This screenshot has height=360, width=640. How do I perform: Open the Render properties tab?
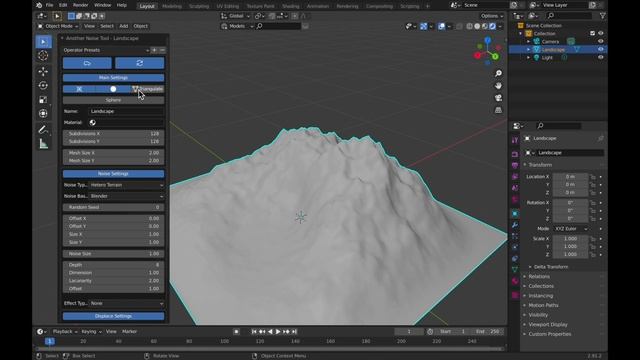[515, 154]
